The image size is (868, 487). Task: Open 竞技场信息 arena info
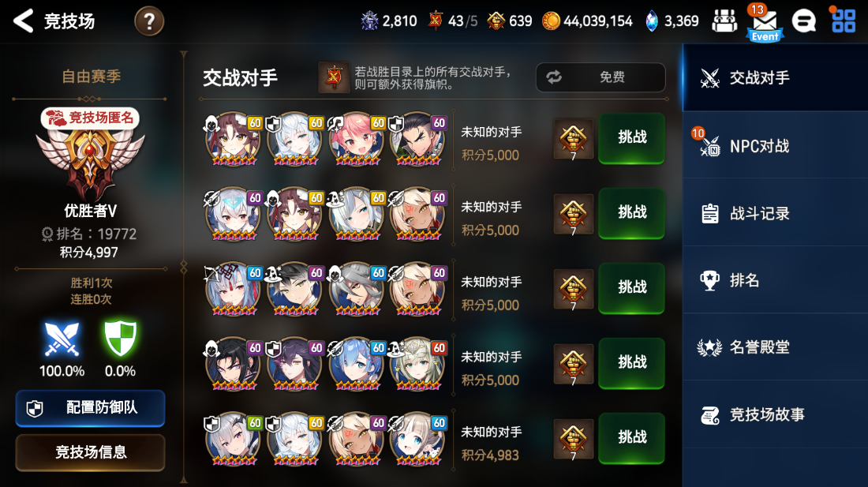coord(90,453)
